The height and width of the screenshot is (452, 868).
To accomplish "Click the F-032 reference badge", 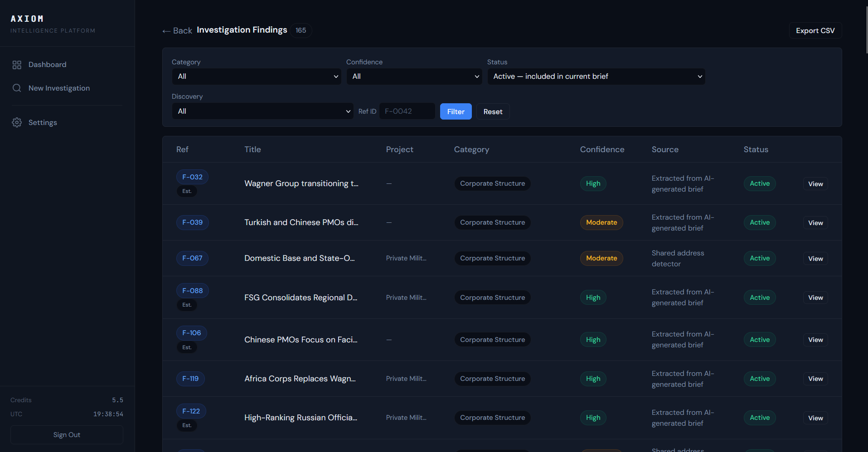I will pyautogui.click(x=192, y=177).
